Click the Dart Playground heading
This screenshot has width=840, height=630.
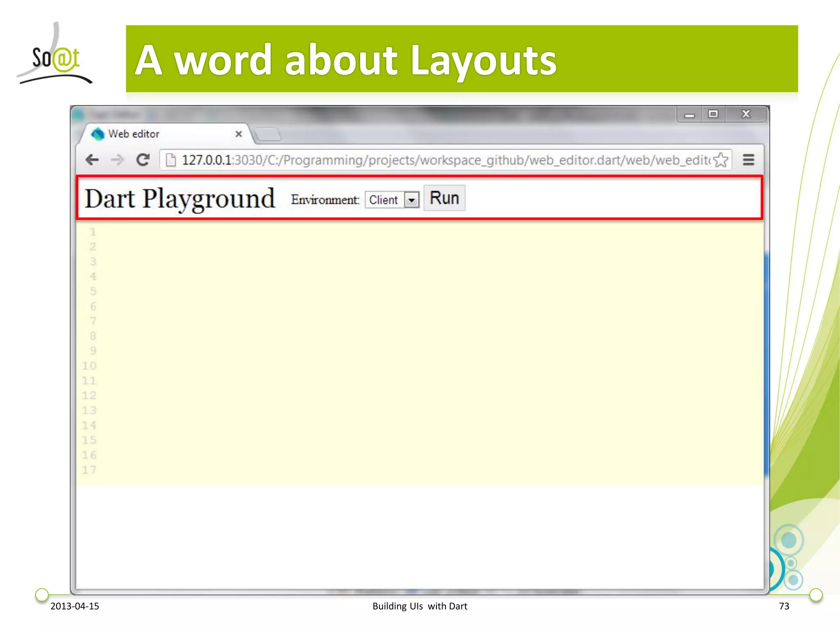click(180, 199)
